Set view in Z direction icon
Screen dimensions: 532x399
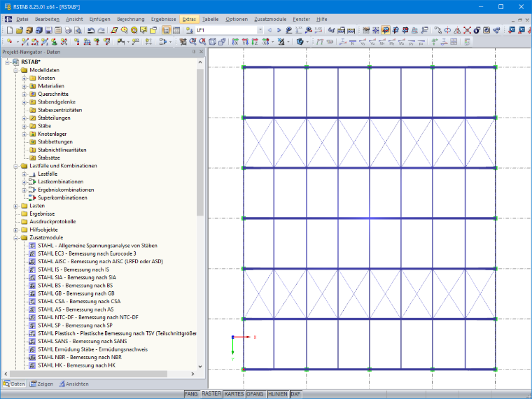[x=255, y=42]
